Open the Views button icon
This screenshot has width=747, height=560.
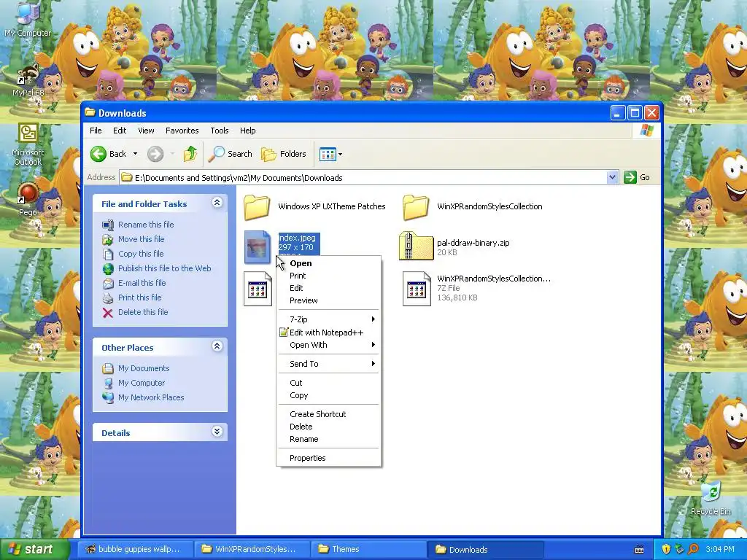[x=328, y=154]
